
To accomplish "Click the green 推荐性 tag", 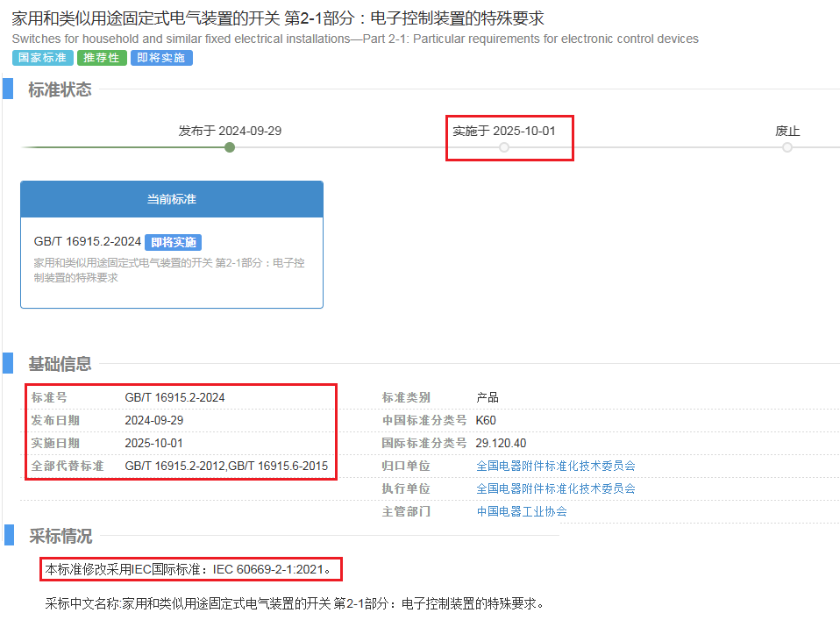I will coord(102,58).
